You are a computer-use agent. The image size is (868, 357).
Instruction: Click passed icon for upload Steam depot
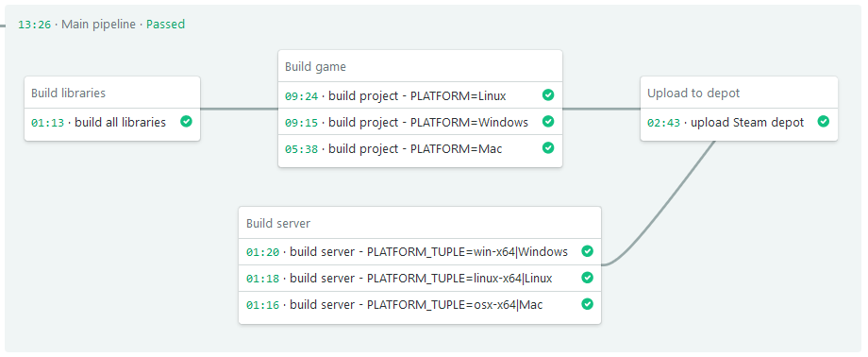(x=823, y=122)
